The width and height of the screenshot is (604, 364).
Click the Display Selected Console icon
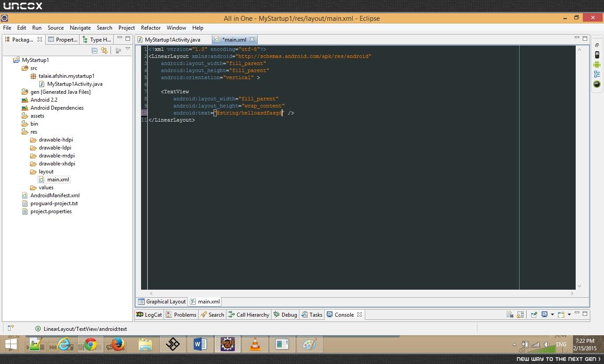(545, 314)
